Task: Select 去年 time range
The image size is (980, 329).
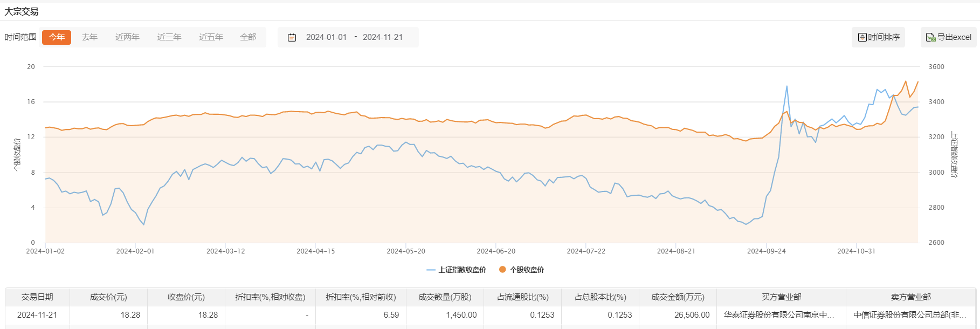Action: (89, 37)
